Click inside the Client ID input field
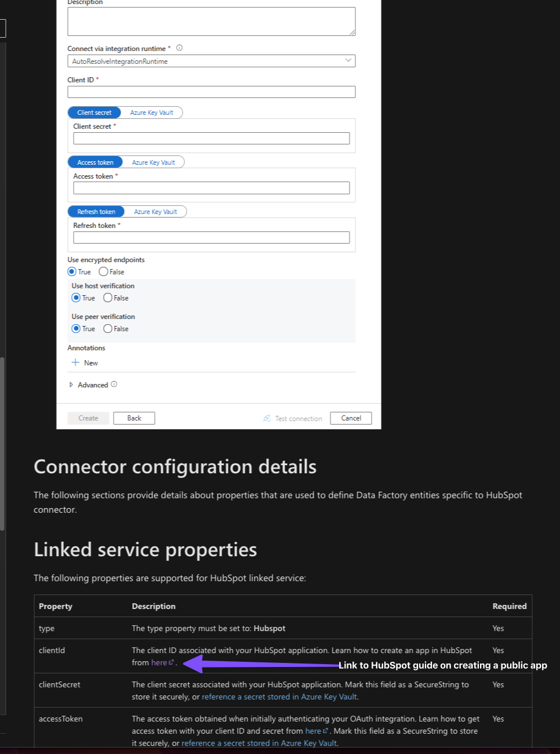Image resolution: width=560 pixels, height=754 pixels. 212,92
